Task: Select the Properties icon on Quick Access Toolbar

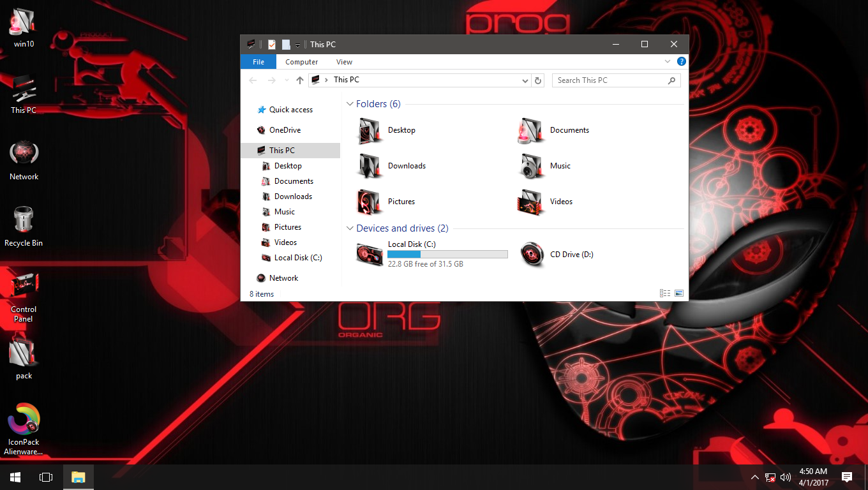Action: pos(271,44)
